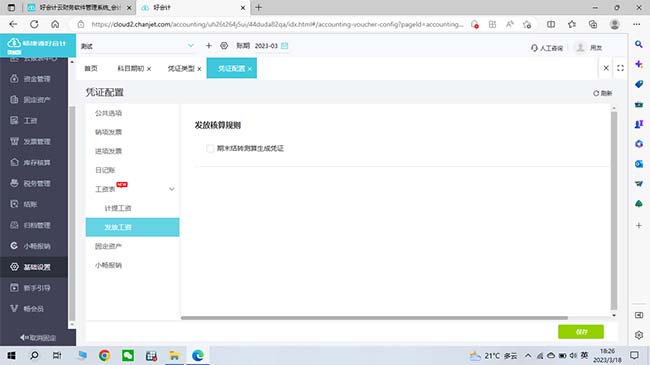Screen dimensions: 650x365
Task: Click the browser address bar URL
Action: click(x=277, y=24)
